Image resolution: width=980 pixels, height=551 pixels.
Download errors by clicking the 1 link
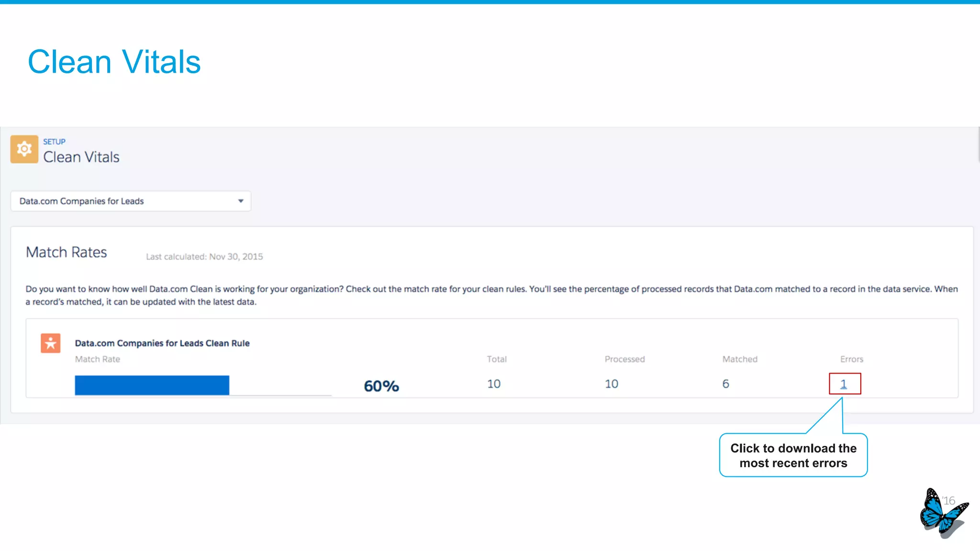pyautogui.click(x=844, y=384)
